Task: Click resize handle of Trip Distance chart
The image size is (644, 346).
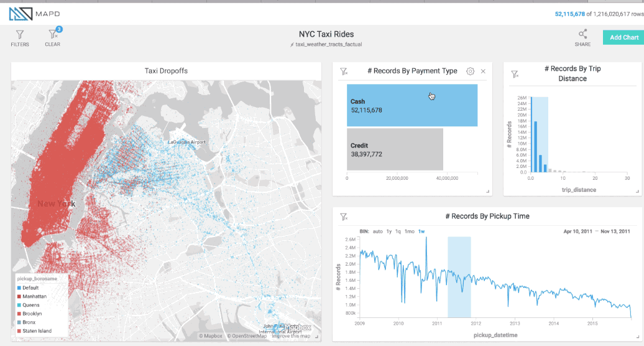Action: pyautogui.click(x=637, y=191)
